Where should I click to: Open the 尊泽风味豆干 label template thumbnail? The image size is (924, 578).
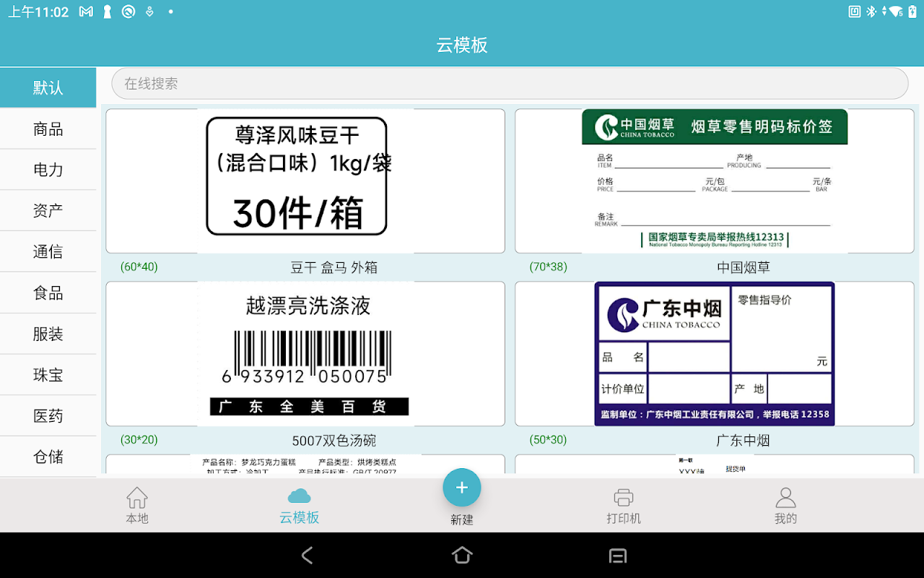pyautogui.click(x=305, y=181)
